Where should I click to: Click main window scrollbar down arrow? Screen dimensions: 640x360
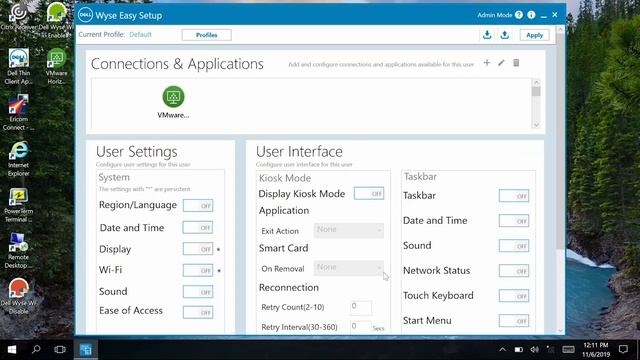560,330
